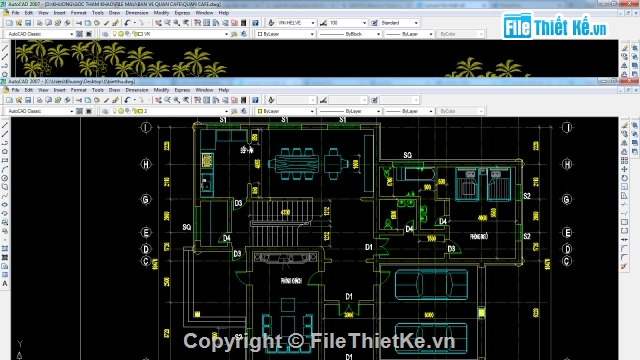Toggle layer 2 on/off lightbulb in bietthu.dwg

[x=115, y=111]
